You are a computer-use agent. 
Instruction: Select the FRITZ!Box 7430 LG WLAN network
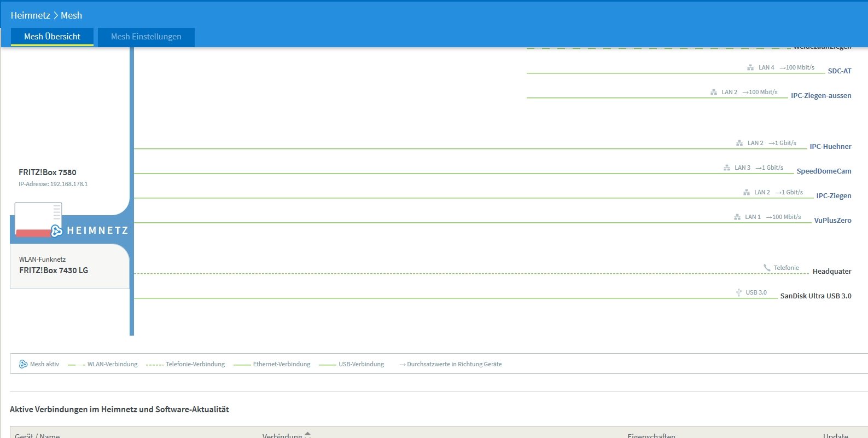click(x=54, y=270)
